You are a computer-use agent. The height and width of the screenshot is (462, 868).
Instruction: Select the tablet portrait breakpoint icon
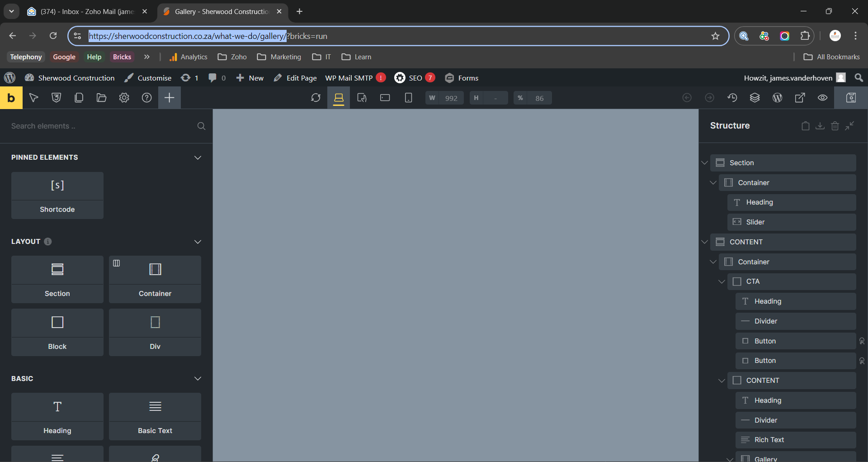(x=362, y=98)
